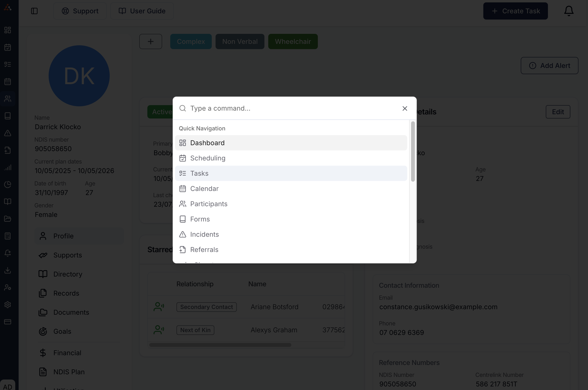Open download icon in left sidebar
This screenshot has width=588, height=390.
8,270
